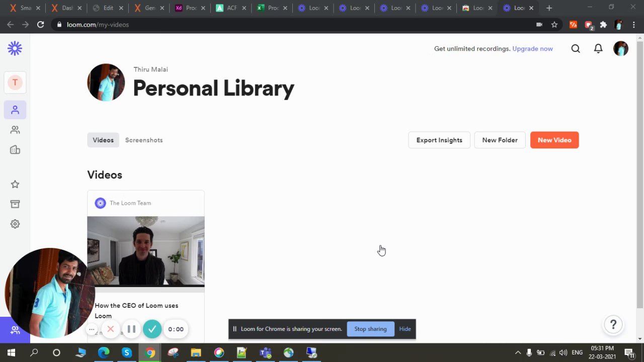
Task: Open File Explorer from taskbar
Action: (196, 352)
